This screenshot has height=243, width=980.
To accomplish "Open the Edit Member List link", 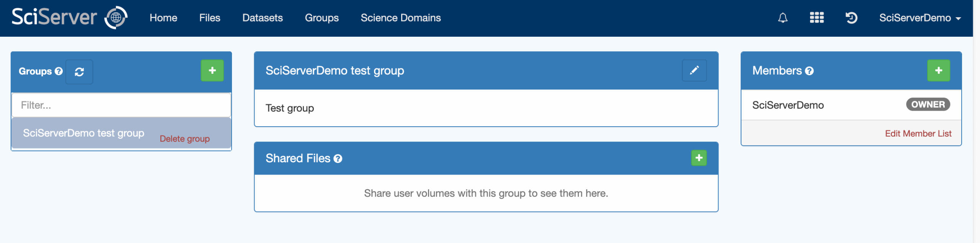I will point(918,134).
